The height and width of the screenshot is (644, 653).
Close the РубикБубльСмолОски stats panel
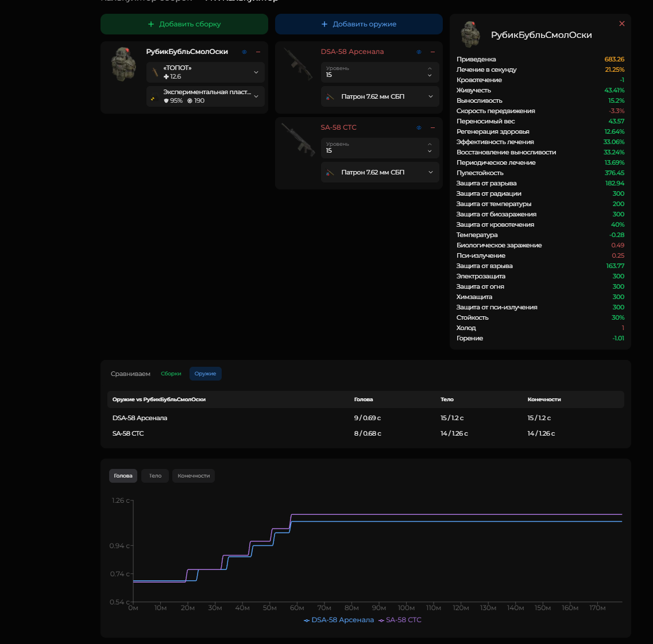coord(622,24)
